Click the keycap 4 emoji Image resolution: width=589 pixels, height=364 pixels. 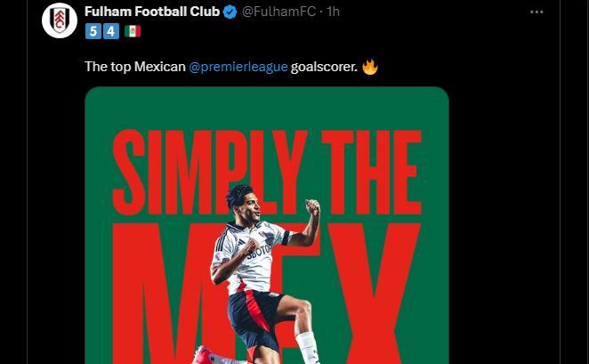pyautogui.click(x=110, y=31)
